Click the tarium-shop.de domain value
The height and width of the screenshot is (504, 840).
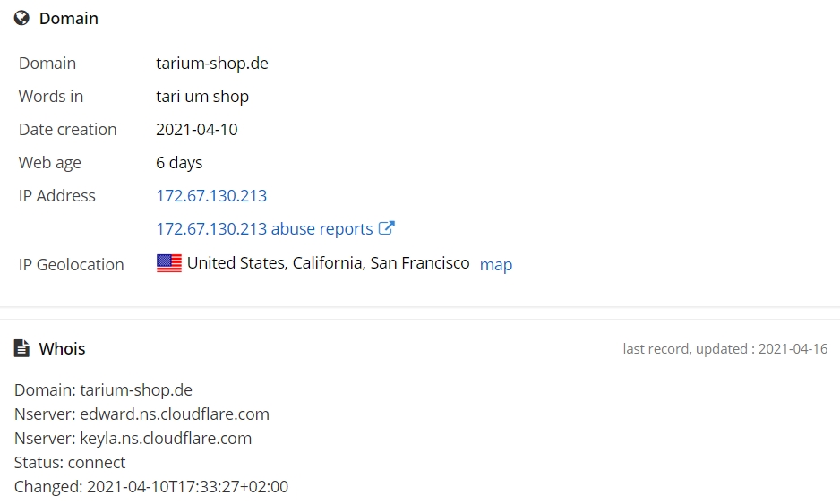point(212,64)
